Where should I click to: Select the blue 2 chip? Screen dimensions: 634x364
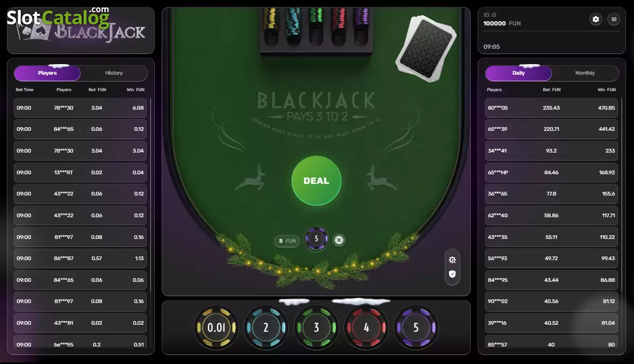(266, 327)
